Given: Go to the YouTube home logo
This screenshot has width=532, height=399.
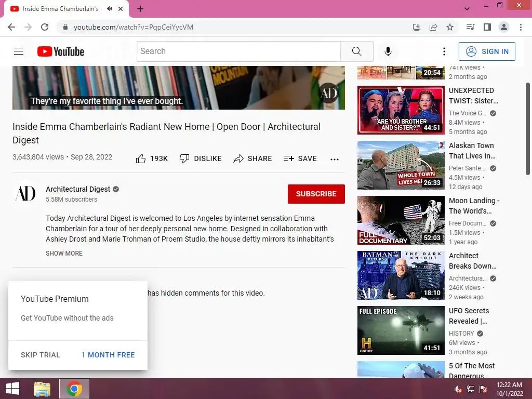Looking at the screenshot, I should (61, 51).
